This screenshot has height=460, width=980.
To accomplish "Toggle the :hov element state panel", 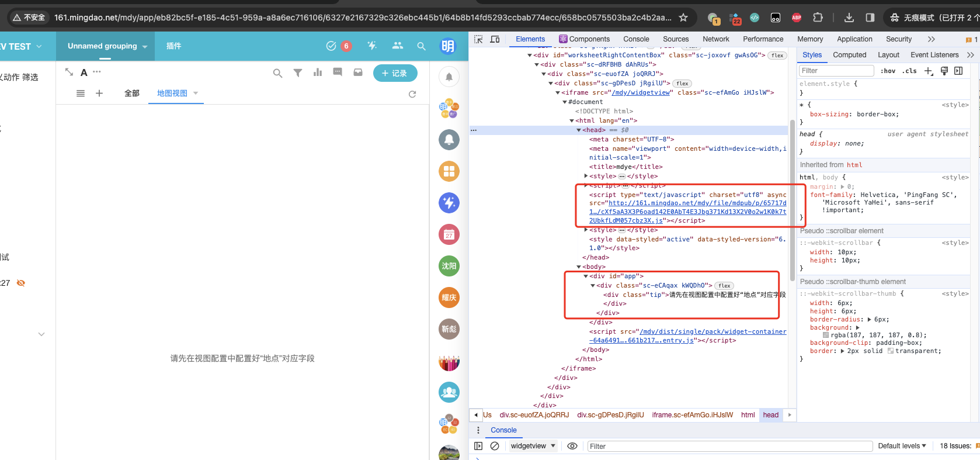I will pyautogui.click(x=888, y=71).
